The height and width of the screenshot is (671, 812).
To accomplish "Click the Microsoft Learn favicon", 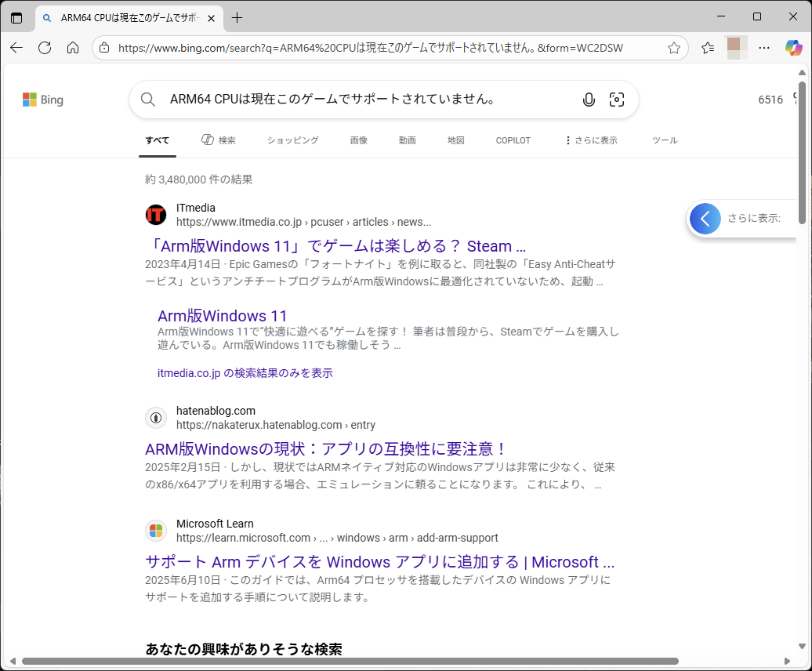I will coord(156,531).
